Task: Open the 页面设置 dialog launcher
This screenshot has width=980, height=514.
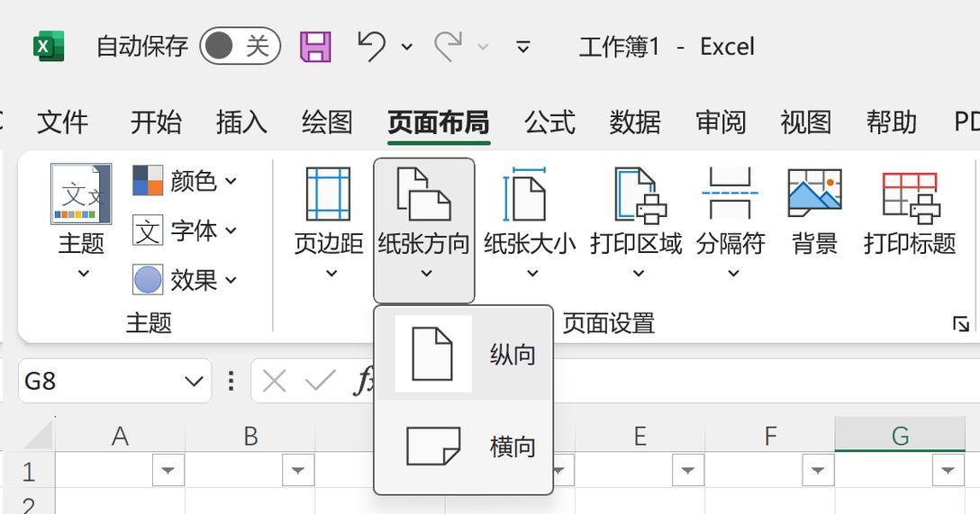Action: point(960,323)
